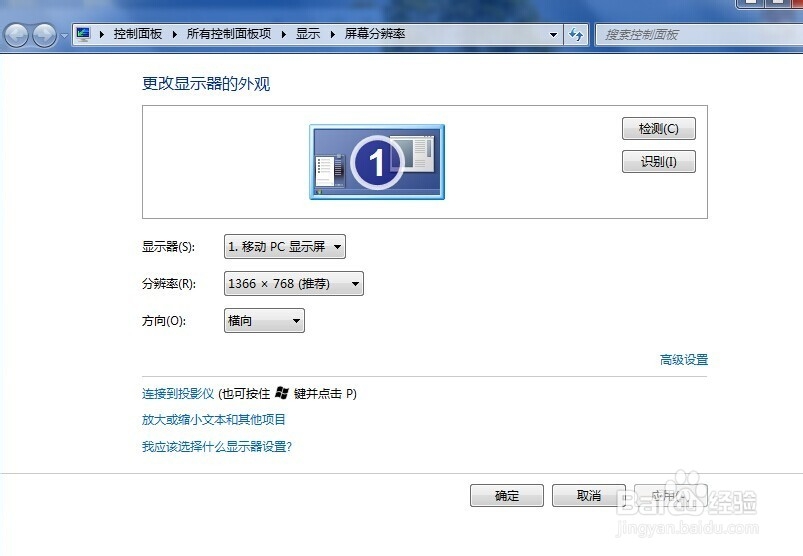The width and height of the screenshot is (803, 556).
Task: Click the 显示器(S): label
Action: 168,247
